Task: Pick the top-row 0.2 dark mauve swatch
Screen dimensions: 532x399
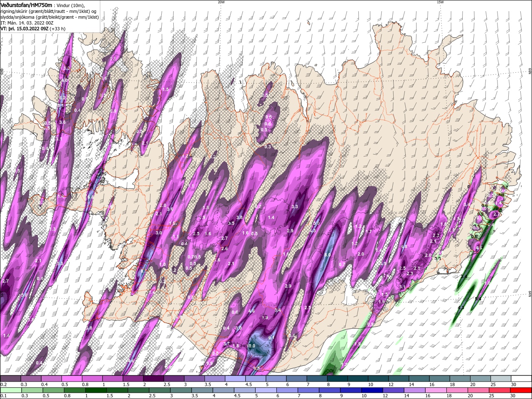Action: point(10,379)
